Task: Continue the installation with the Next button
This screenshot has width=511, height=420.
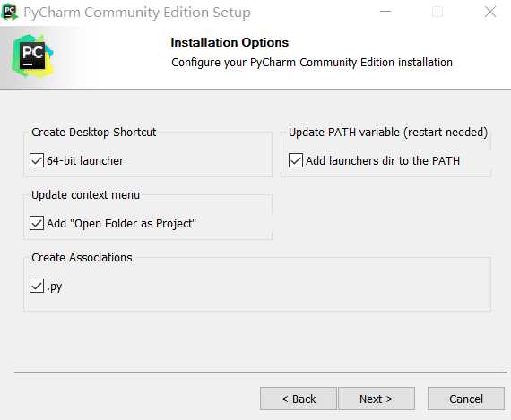Action: [x=377, y=399]
